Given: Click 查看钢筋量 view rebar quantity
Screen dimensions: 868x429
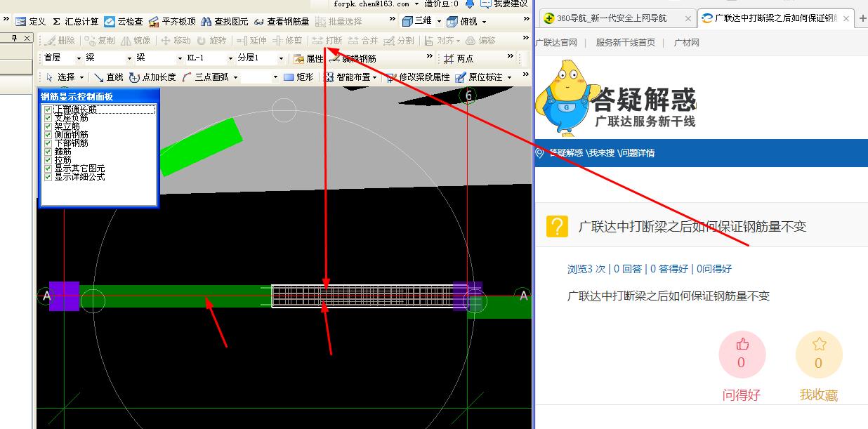Looking at the screenshot, I should tap(282, 22).
